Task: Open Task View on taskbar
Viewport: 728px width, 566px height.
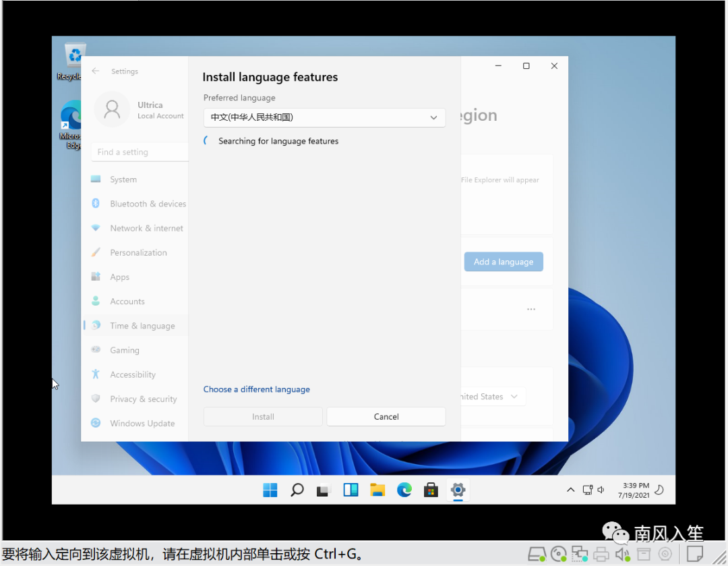Action: click(x=323, y=490)
